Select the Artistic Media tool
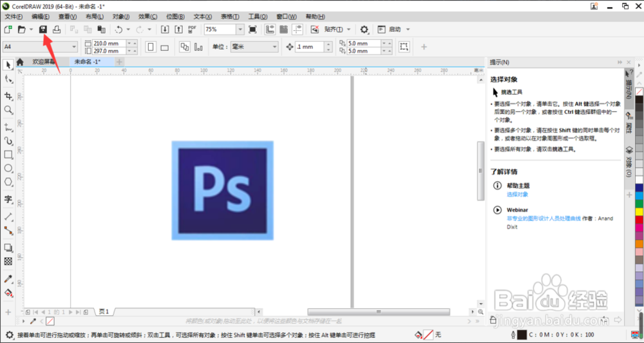 pos(8,141)
